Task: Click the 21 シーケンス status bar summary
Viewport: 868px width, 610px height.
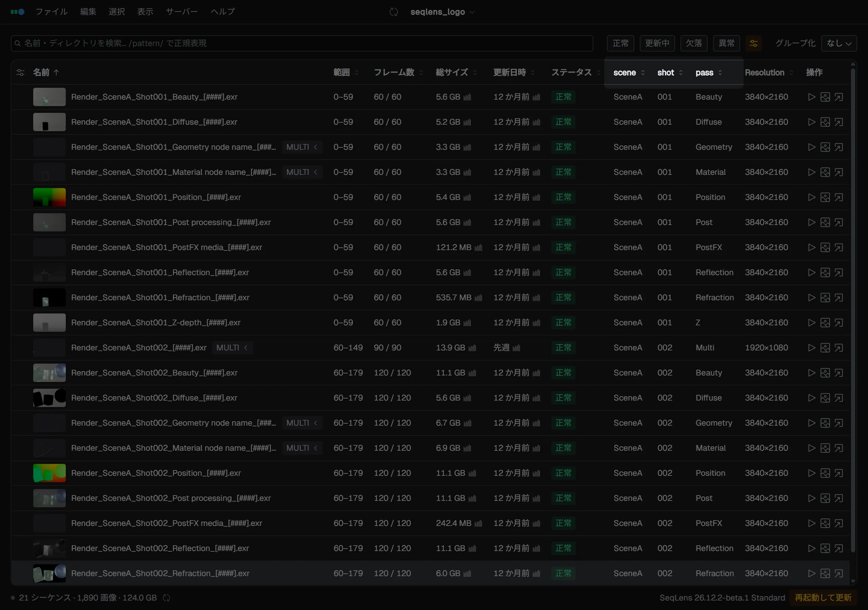Action: click(x=88, y=598)
